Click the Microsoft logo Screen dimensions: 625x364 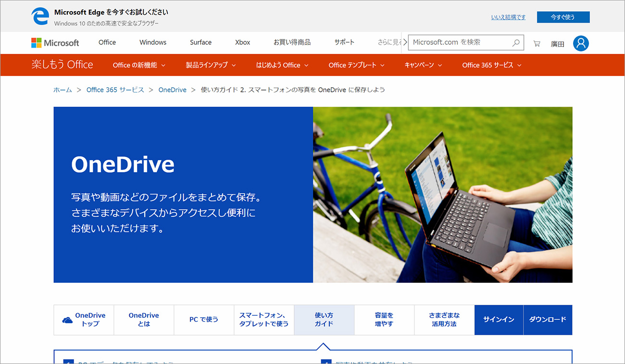pyautogui.click(x=55, y=43)
